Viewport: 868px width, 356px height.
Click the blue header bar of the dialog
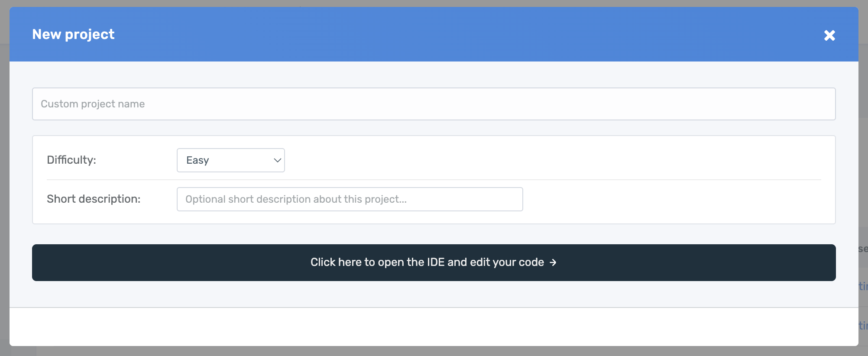[x=433, y=34]
